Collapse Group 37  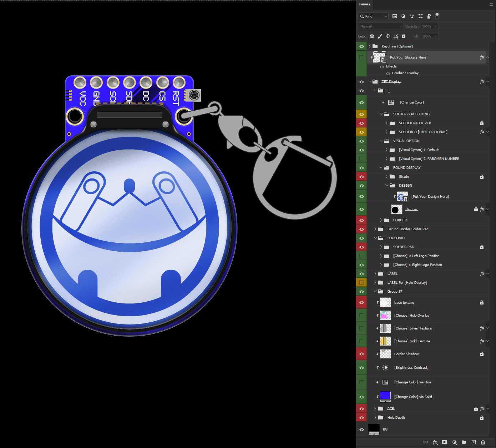[375, 292]
